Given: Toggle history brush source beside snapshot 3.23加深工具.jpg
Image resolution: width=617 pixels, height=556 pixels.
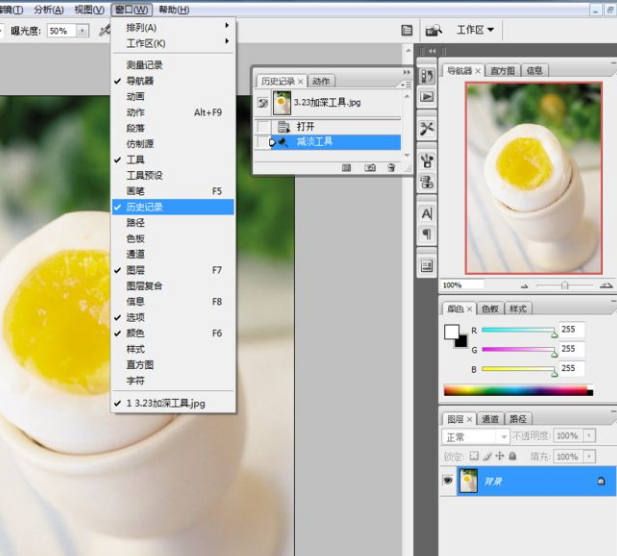Looking at the screenshot, I should click(263, 103).
